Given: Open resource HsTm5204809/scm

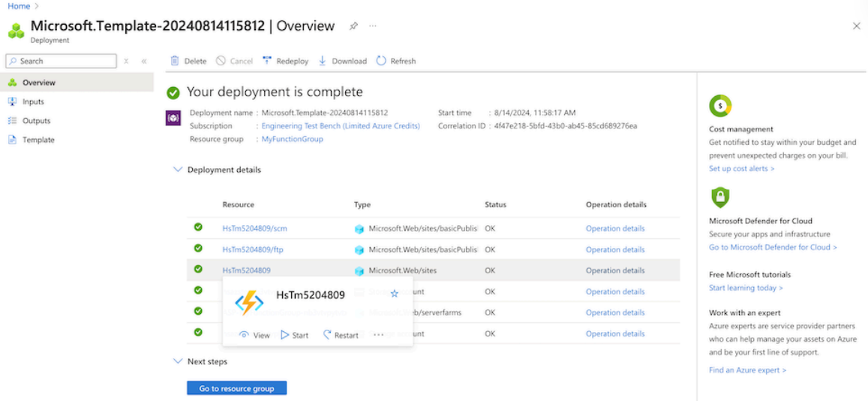Looking at the screenshot, I should pos(254,228).
